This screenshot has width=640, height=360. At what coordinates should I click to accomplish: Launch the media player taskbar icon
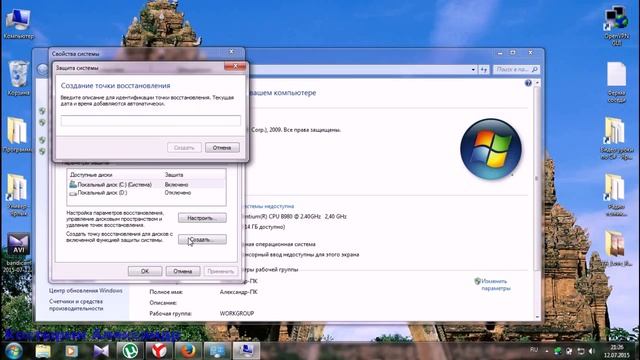point(71,351)
